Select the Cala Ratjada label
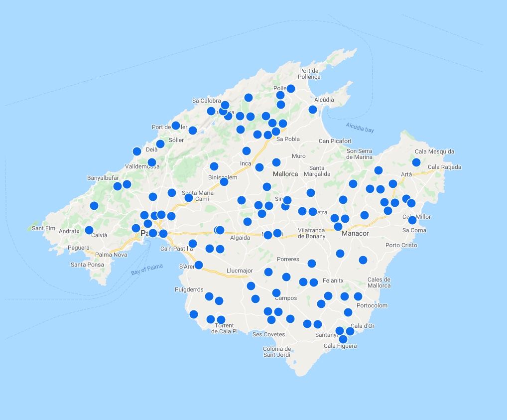This screenshot has height=420, width=507. tap(444, 167)
